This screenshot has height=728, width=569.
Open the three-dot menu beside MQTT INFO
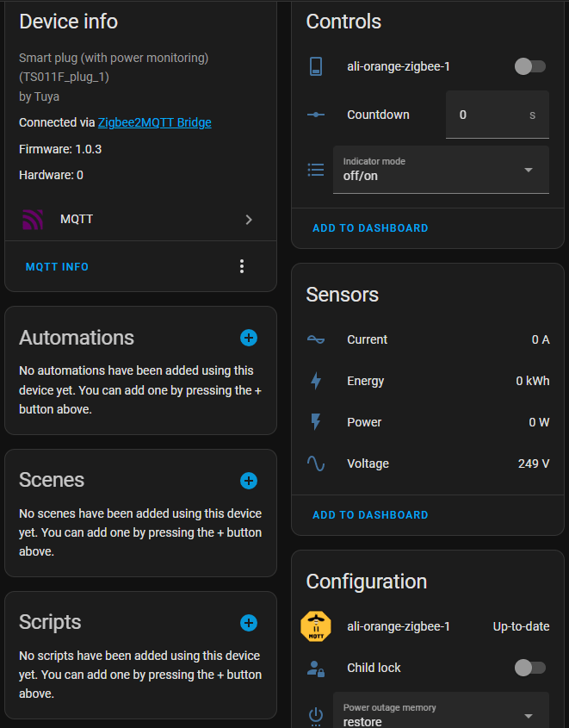tap(242, 266)
